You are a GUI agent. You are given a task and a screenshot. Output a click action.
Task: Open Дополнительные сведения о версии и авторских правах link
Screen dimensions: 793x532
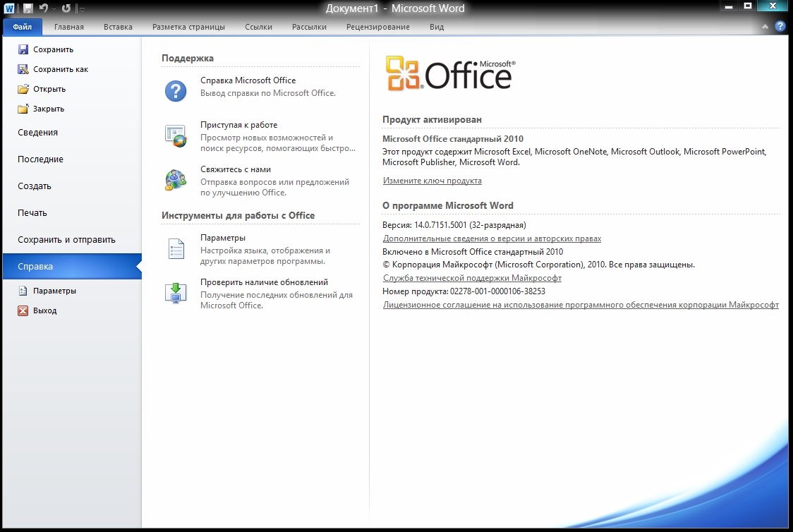492,238
